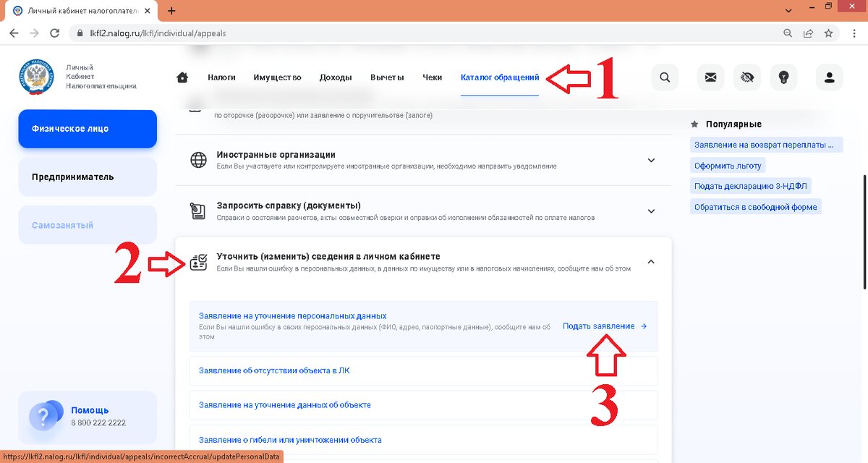Select the Самозанятый profile
The height and width of the screenshot is (463, 868).
(87, 224)
